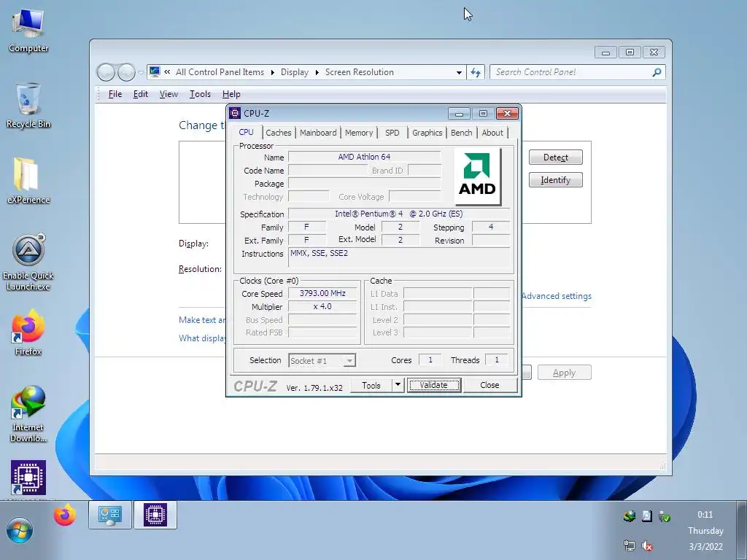The width and height of the screenshot is (747, 560).
Task: Click the Tools button in CPU-Z
Action: (x=371, y=385)
